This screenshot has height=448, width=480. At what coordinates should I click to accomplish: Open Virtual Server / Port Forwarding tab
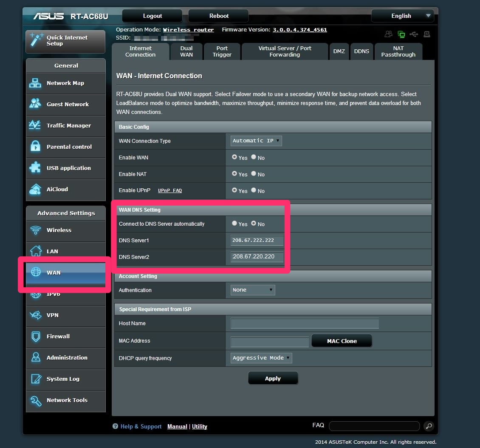pos(285,51)
